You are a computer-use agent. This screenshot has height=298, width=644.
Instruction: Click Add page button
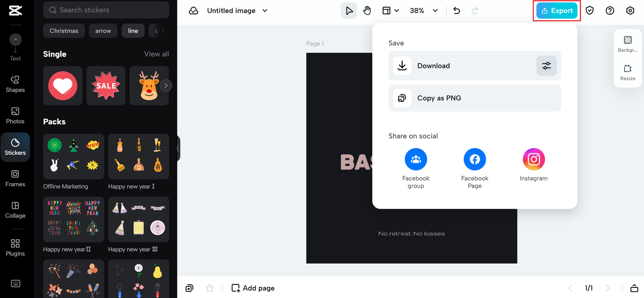click(x=253, y=288)
